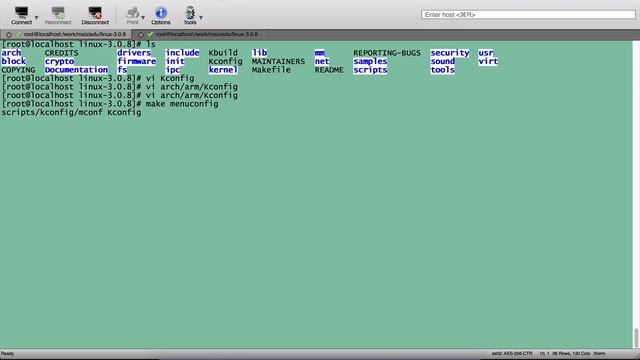Click the 'lib' directory name
Screen dimensions: 640x360
259,53
